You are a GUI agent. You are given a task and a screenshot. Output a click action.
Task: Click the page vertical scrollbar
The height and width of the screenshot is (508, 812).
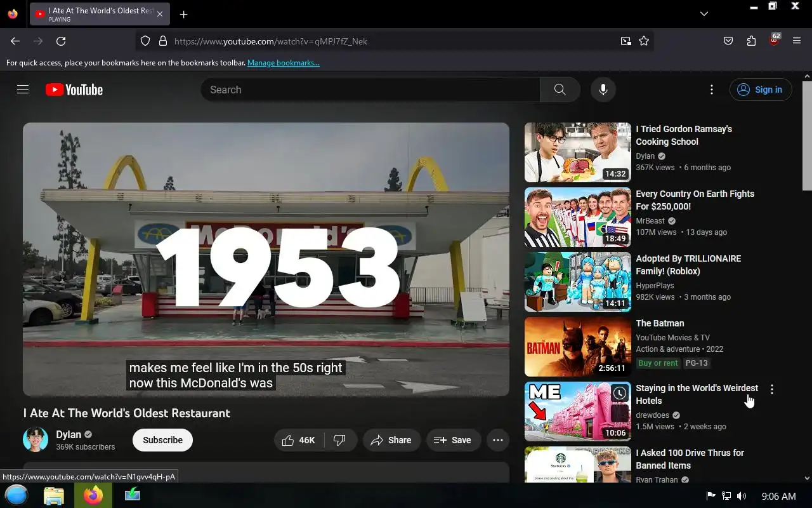(807, 135)
